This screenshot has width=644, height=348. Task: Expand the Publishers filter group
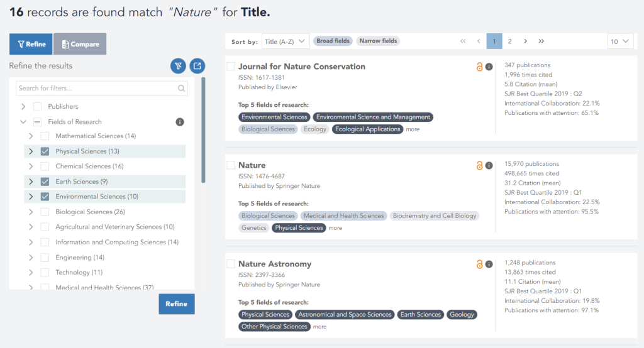point(23,107)
